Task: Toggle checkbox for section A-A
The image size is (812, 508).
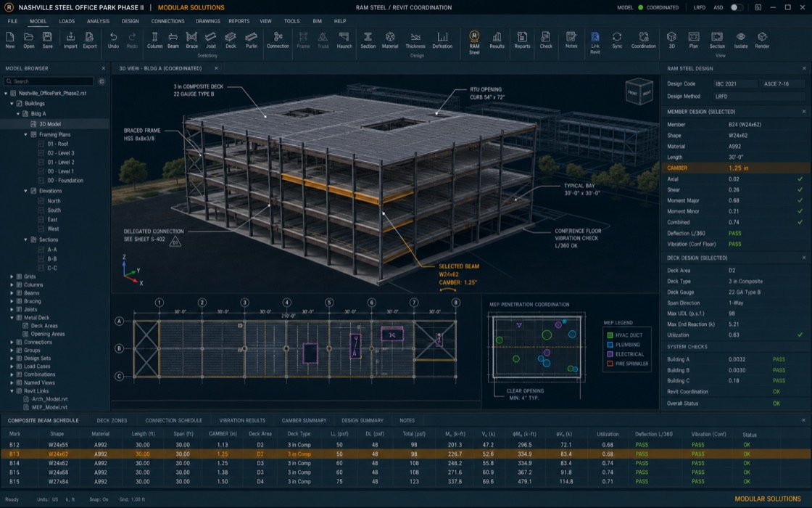Action: coord(41,250)
